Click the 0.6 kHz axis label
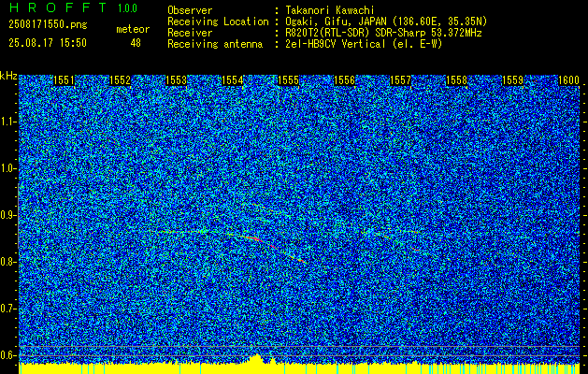This screenshot has height=374, width=588. tap(7, 355)
